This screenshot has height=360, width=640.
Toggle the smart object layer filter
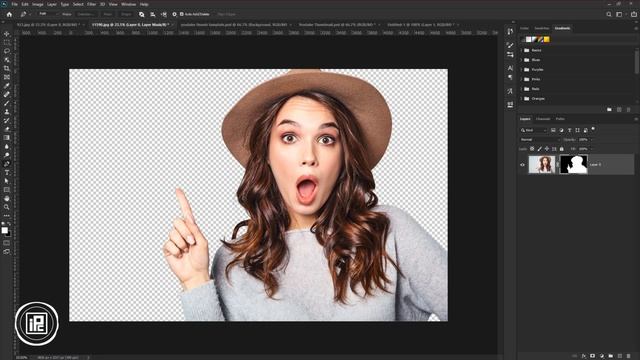tap(585, 130)
